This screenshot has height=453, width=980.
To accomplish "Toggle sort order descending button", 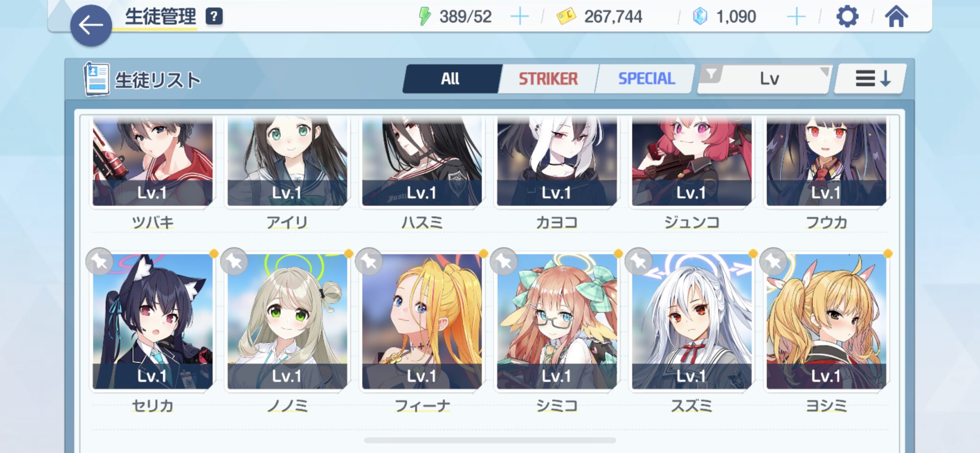I will [x=871, y=78].
